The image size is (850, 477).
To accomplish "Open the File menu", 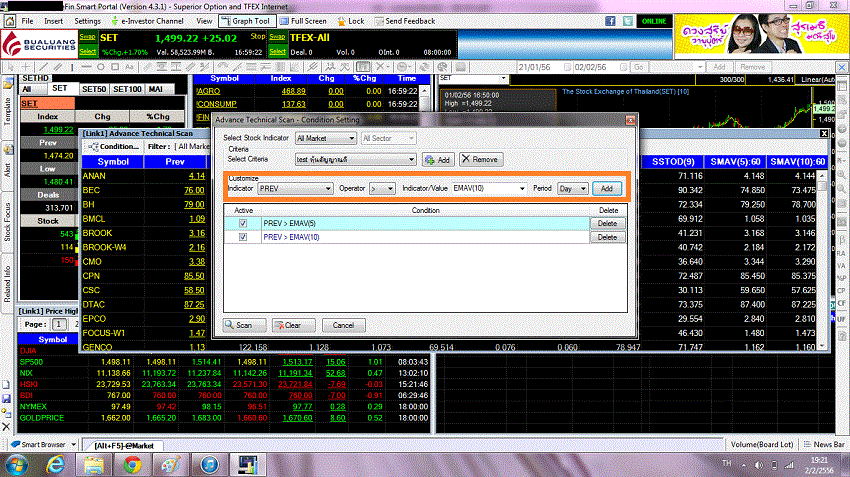I will point(27,21).
